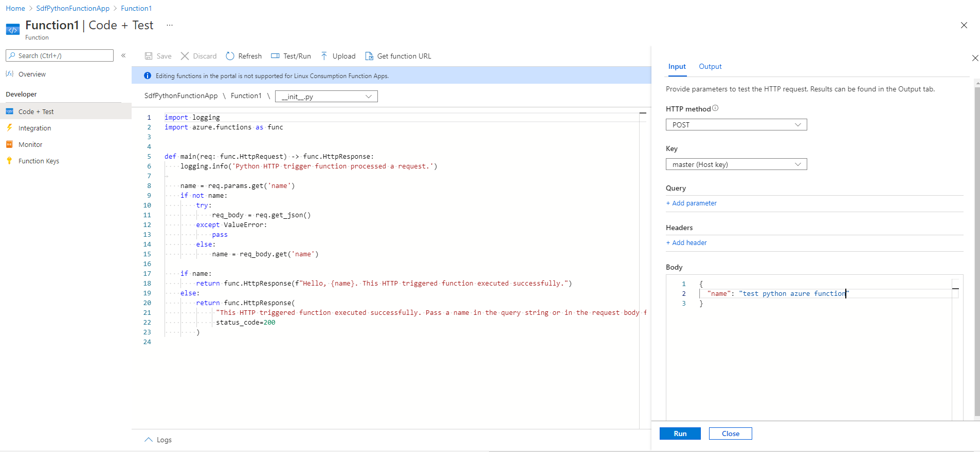Click the Refresh icon in toolbar

tap(230, 56)
